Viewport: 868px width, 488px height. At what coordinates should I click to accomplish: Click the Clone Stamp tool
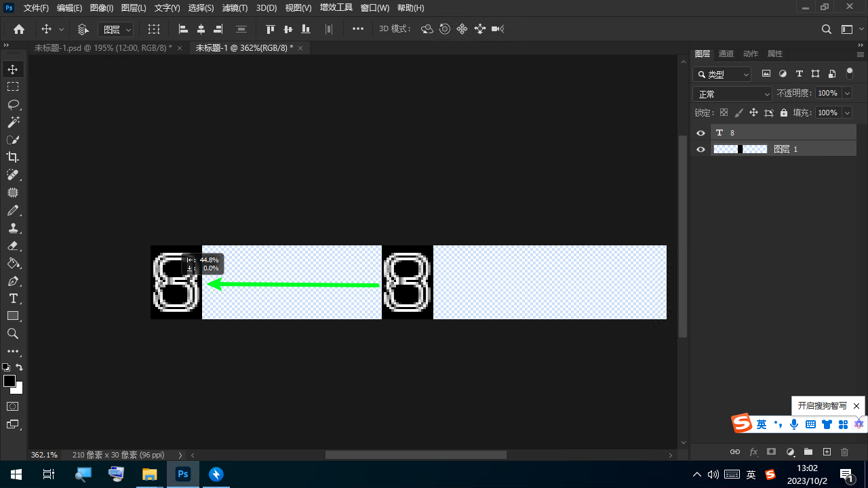pyautogui.click(x=13, y=228)
